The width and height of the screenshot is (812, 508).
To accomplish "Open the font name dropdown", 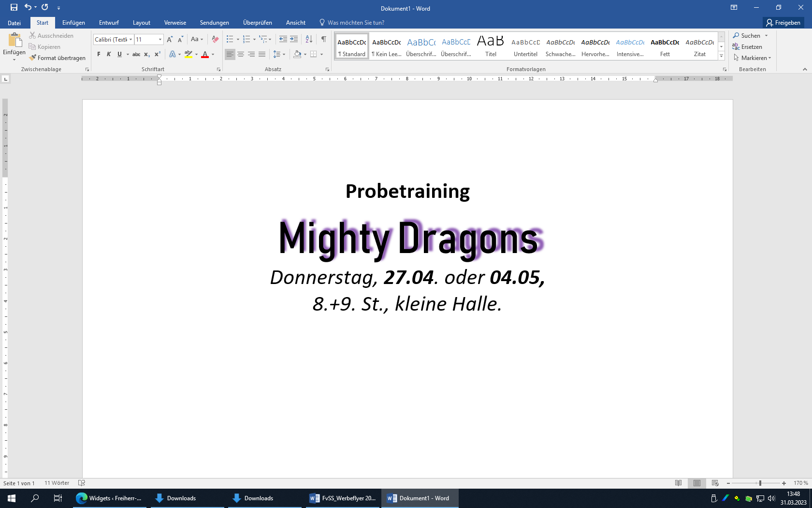I will pyautogui.click(x=130, y=40).
